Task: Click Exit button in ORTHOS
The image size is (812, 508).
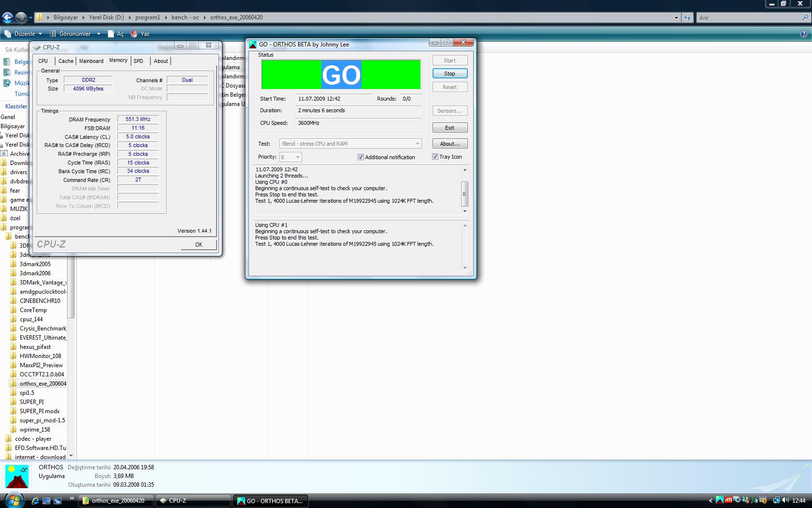Action: coord(449,128)
